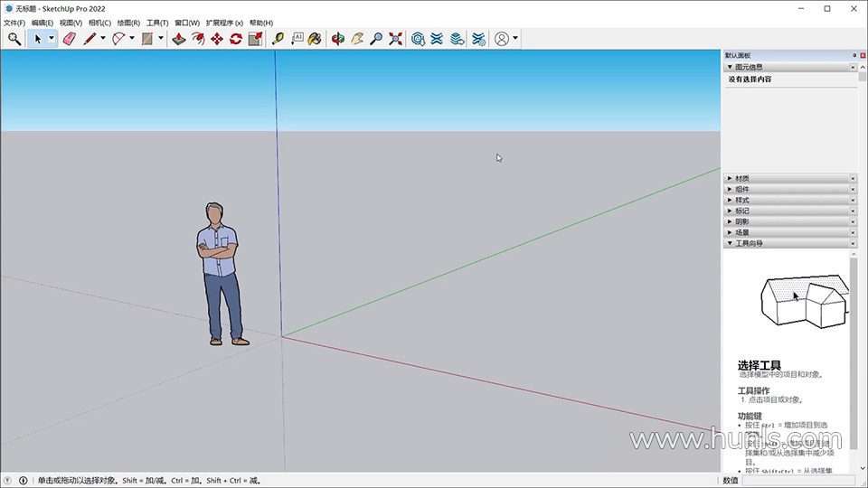This screenshot has height=488, width=868.
Task: Close the 组件 panel with its X
Action: coord(853,189)
